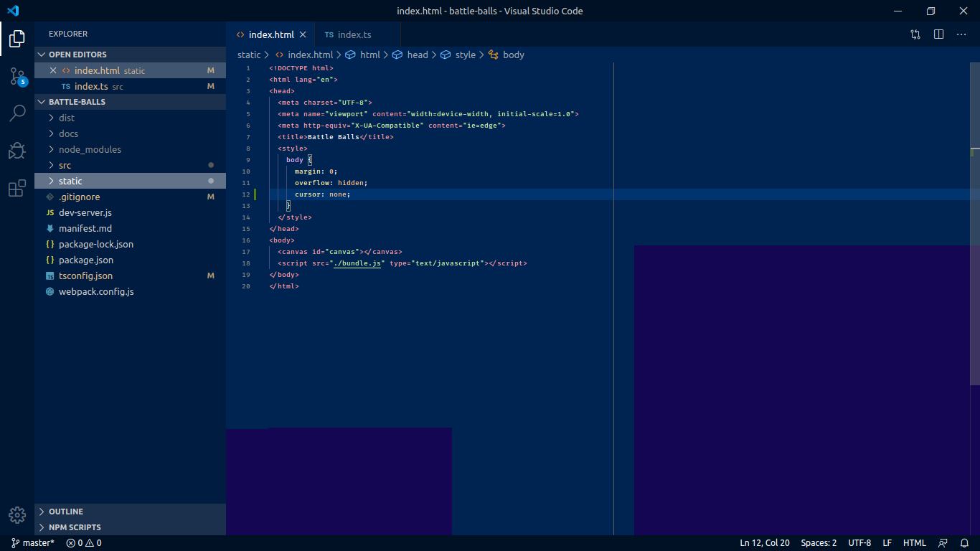Open more editor actions menu

click(x=961, y=34)
